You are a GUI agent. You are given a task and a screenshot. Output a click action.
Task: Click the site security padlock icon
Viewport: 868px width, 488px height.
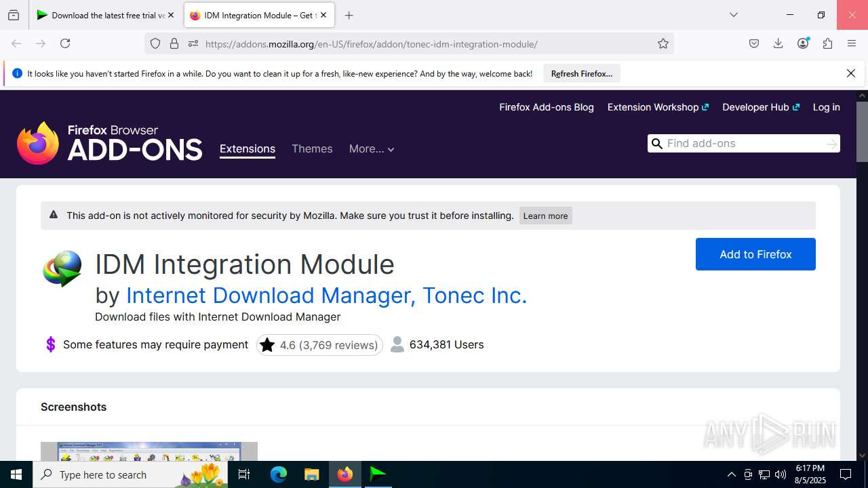click(x=174, y=43)
